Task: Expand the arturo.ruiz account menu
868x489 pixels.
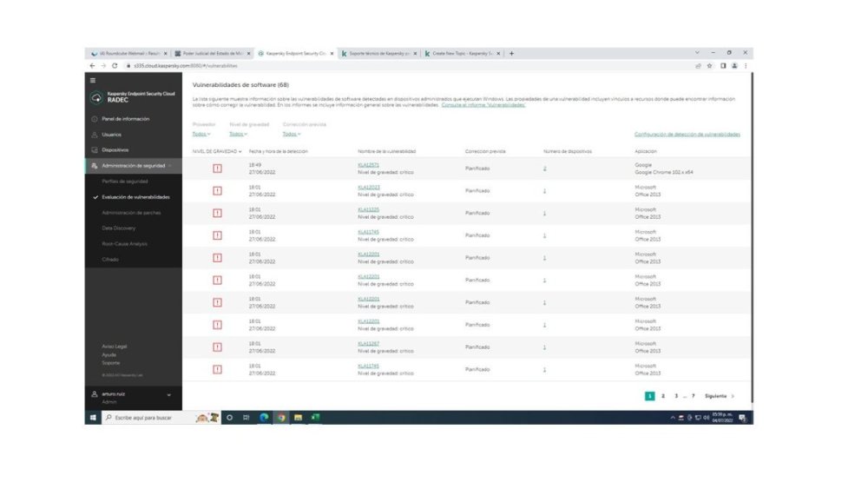Action: (x=168, y=396)
